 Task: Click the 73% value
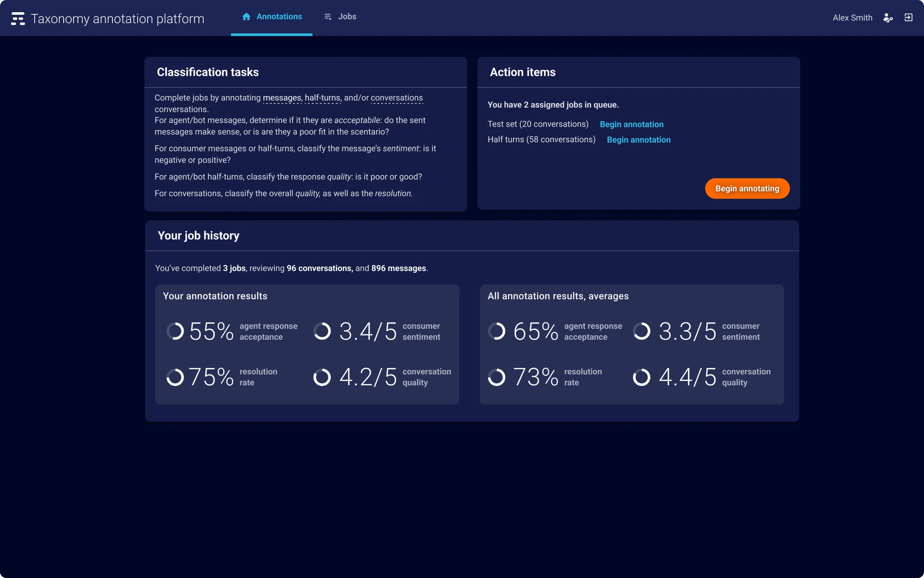pyautogui.click(x=536, y=377)
